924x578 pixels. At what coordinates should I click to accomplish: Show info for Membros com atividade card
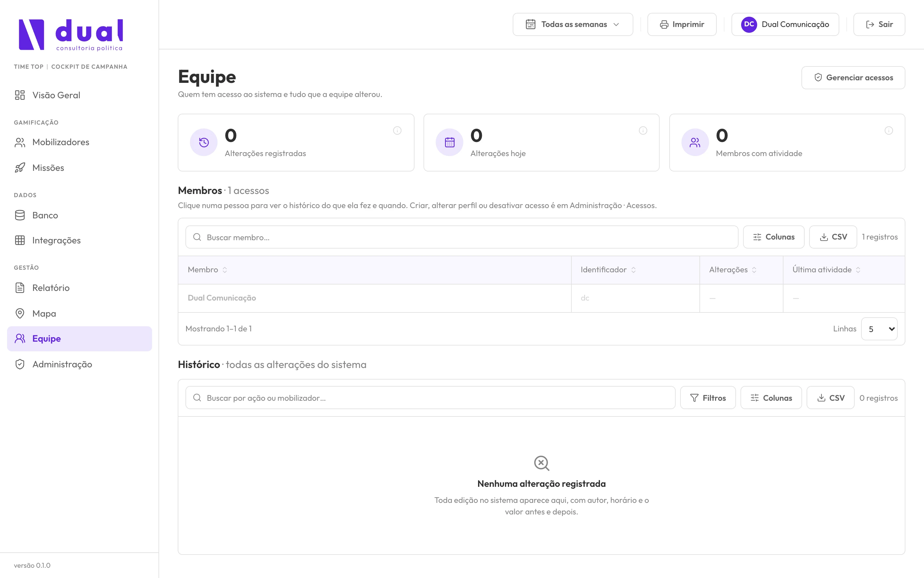click(889, 131)
